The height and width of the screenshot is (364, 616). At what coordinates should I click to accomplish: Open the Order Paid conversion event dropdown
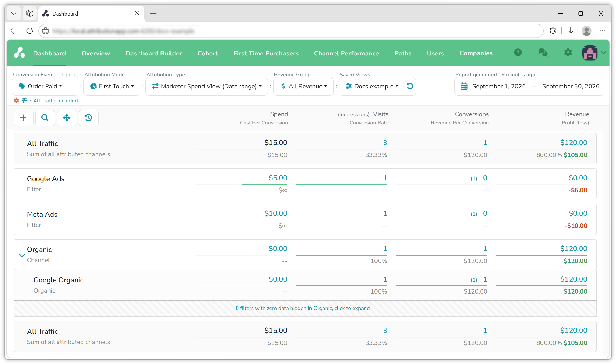45,86
